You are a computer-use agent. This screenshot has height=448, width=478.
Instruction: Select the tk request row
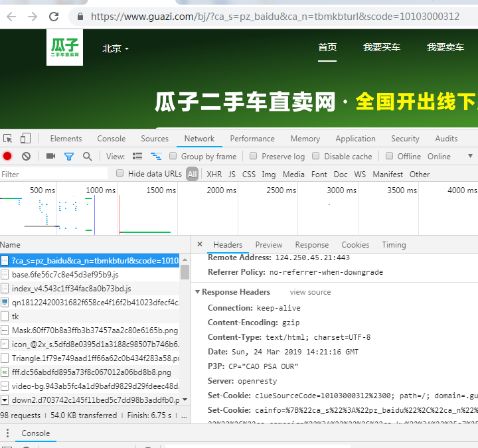tap(90, 317)
